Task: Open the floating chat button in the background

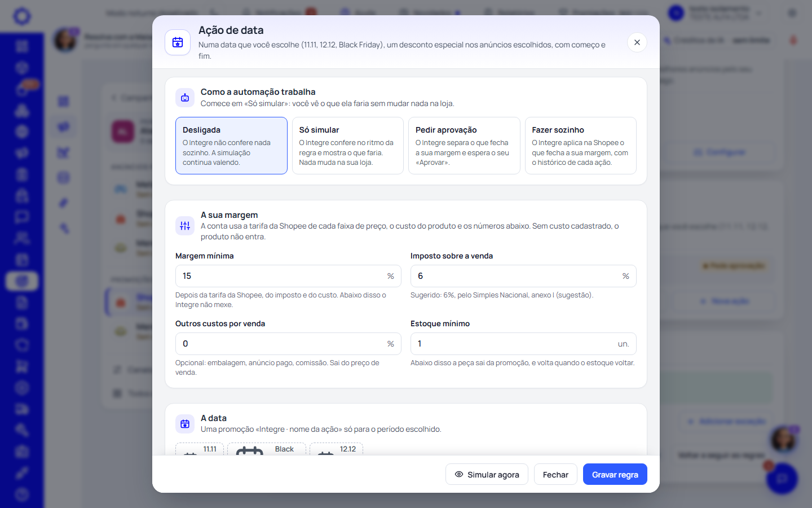Action: point(782,479)
